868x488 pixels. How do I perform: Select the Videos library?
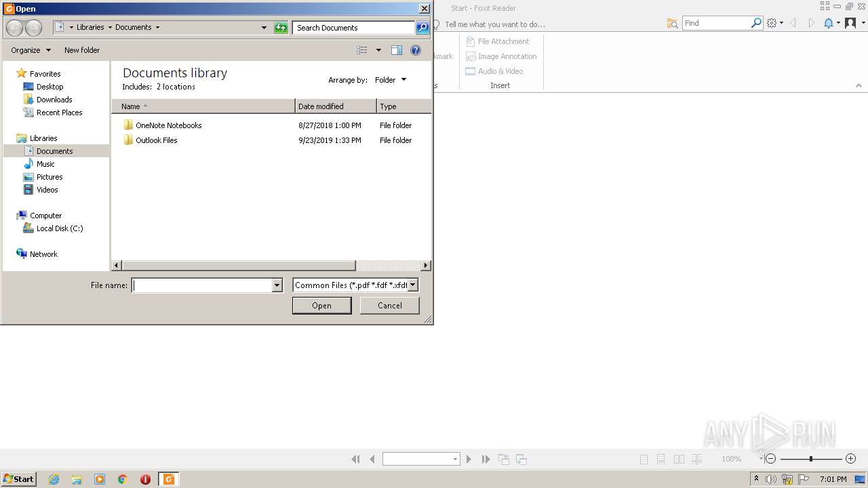tap(47, 190)
